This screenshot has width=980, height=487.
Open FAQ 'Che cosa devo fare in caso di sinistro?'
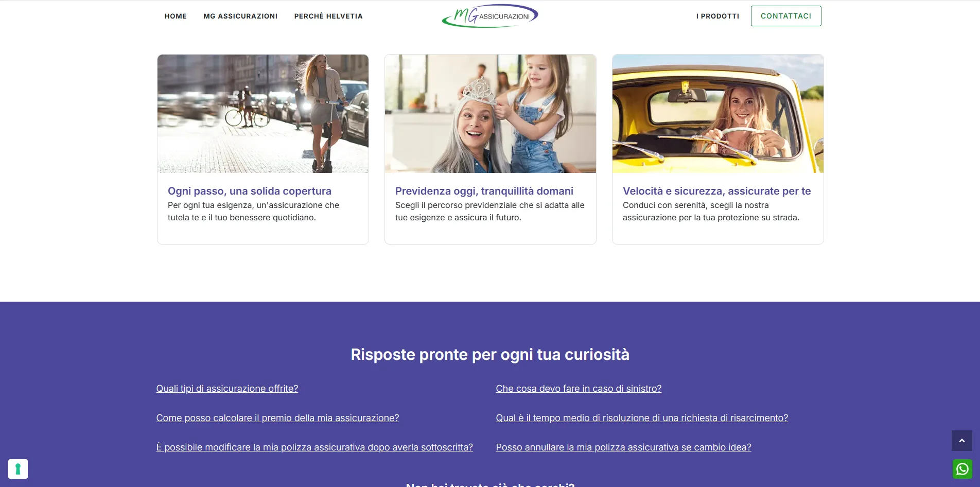pos(579,389)
